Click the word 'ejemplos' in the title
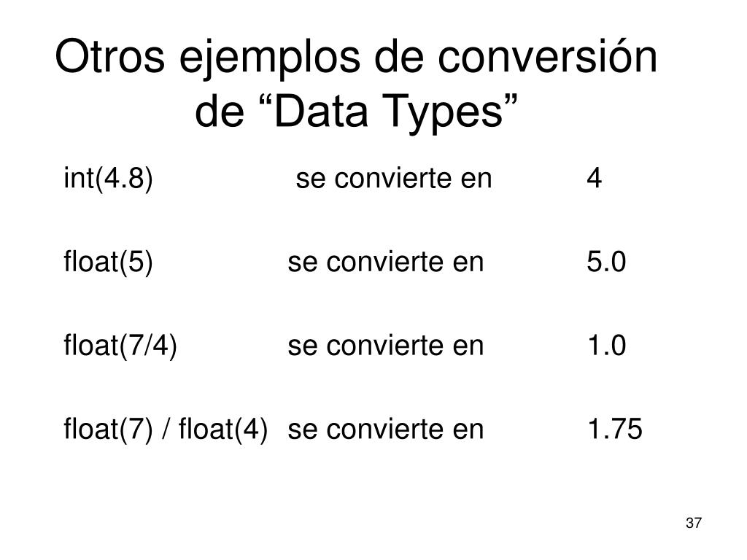The height and width of the screenshot is (560, 747). pos(269,60)
